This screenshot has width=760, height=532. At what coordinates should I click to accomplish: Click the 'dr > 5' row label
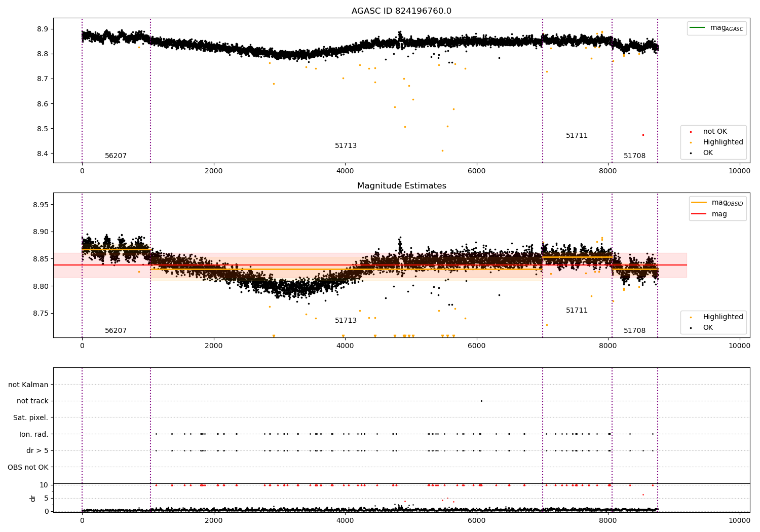pyautogui.click(x=37, y=451)
